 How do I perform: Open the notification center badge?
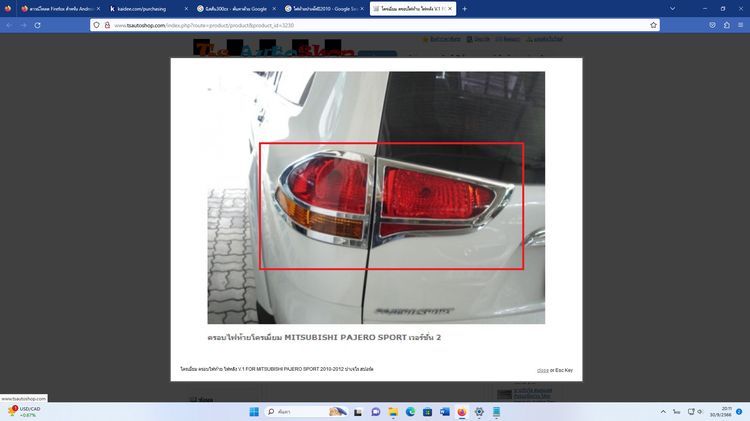coord(739,412)
